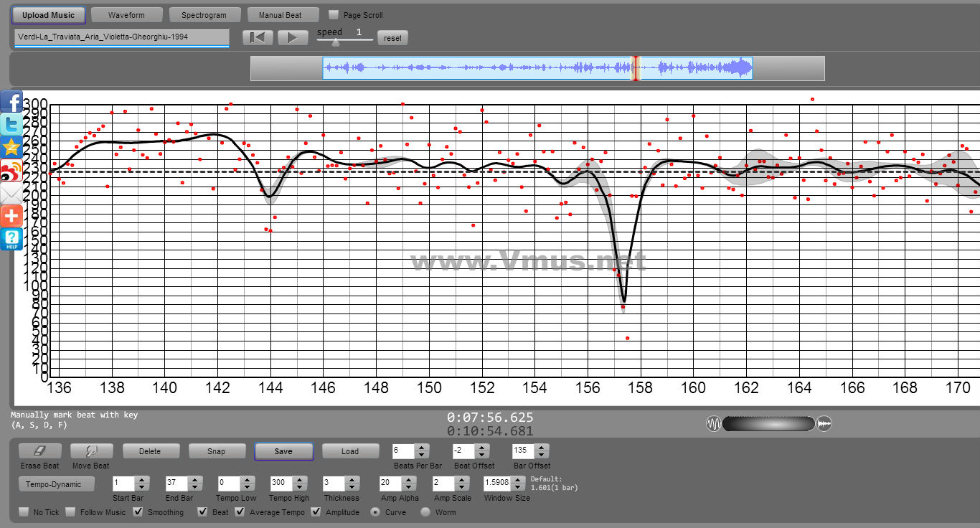
Task: Click the speed reset button
Action: 393,38
